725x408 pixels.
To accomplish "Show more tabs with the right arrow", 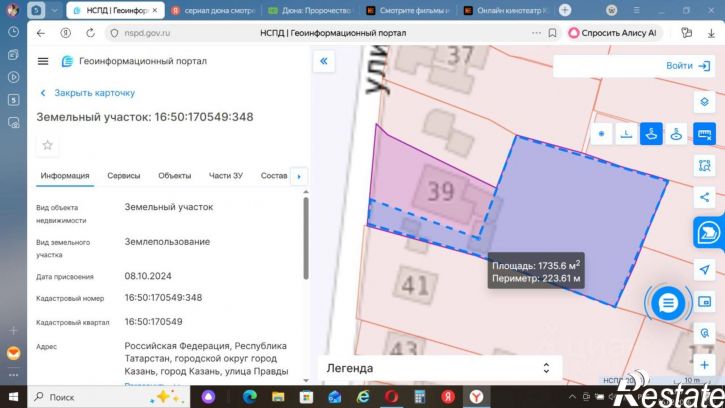I will 299,176.
